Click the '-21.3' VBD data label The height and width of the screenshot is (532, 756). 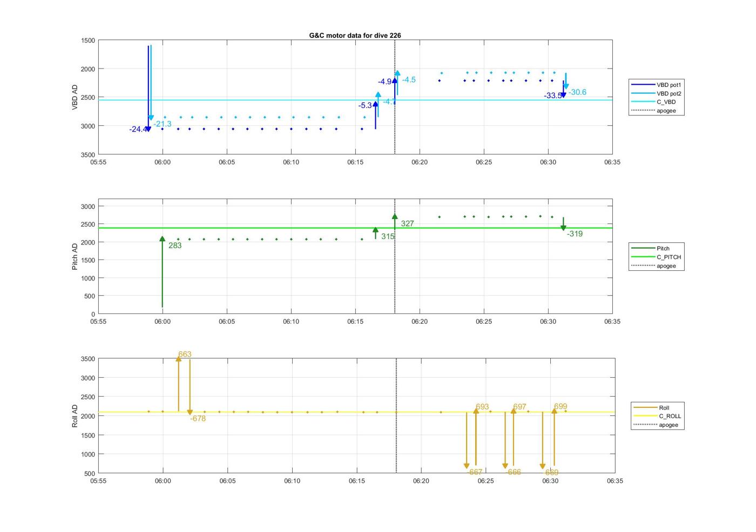[163, 124]
